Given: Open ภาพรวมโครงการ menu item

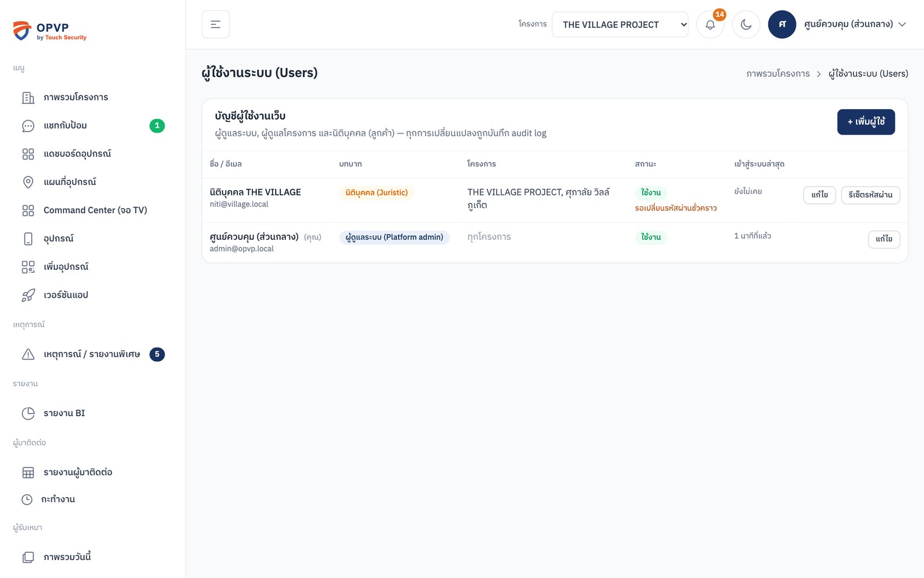Looking at the screenshot, I should (x=92, y=98).
